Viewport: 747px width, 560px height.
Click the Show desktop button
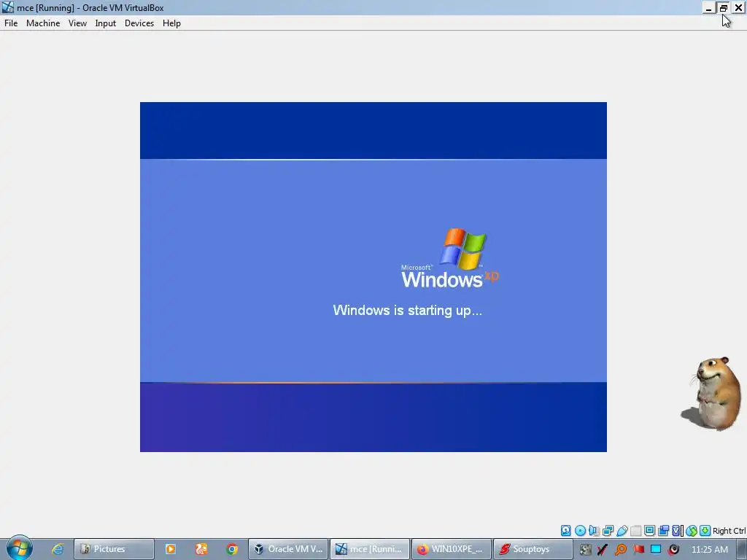tap(741, 549)
